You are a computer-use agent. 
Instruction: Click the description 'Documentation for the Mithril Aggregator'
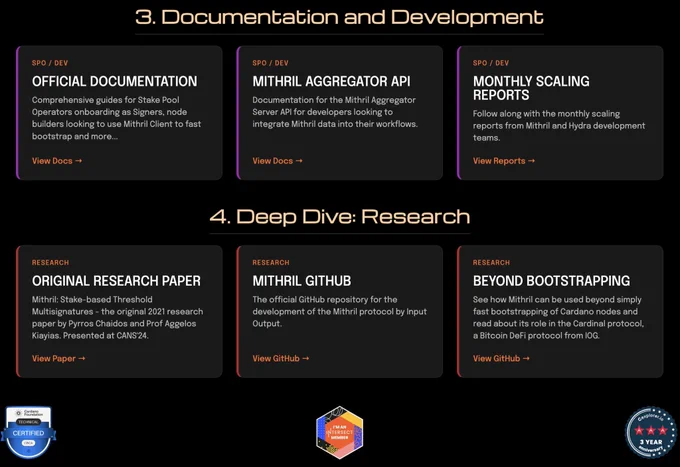tap(335, 112)
